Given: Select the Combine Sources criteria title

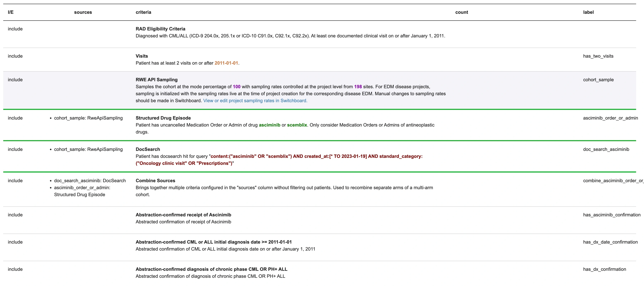Looking at the screenshot, I should pos(155,181).
